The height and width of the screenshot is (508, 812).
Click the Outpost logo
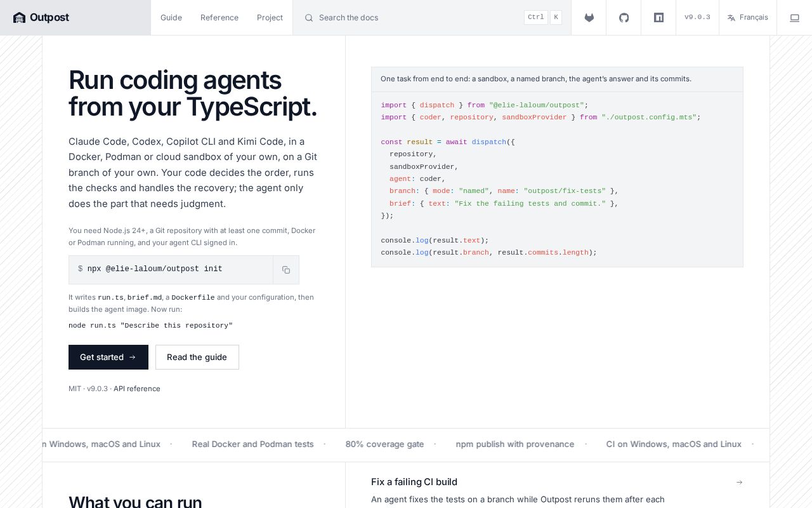(41, 18)
